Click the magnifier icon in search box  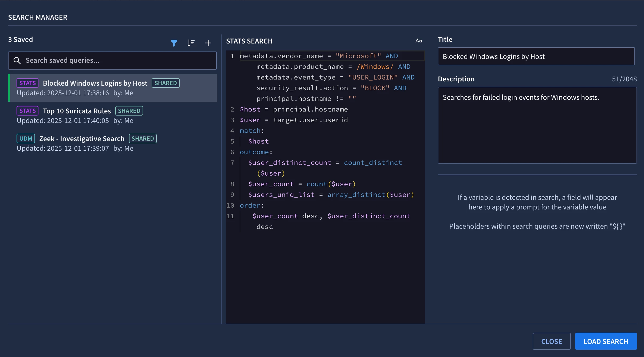(17, 61)
